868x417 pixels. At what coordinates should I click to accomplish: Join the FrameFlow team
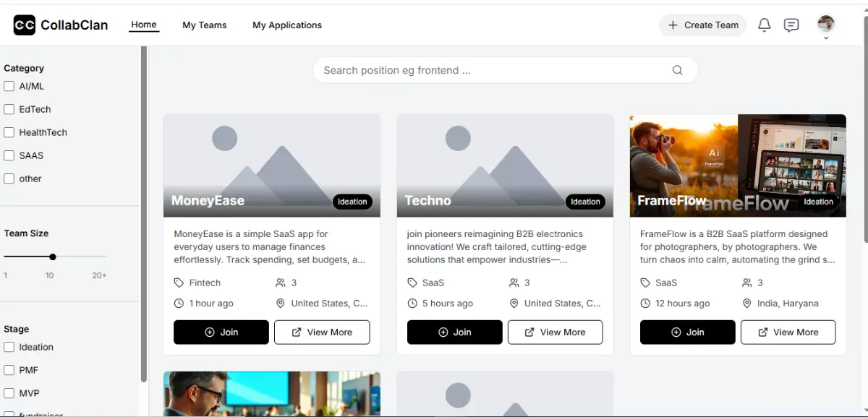687,332
